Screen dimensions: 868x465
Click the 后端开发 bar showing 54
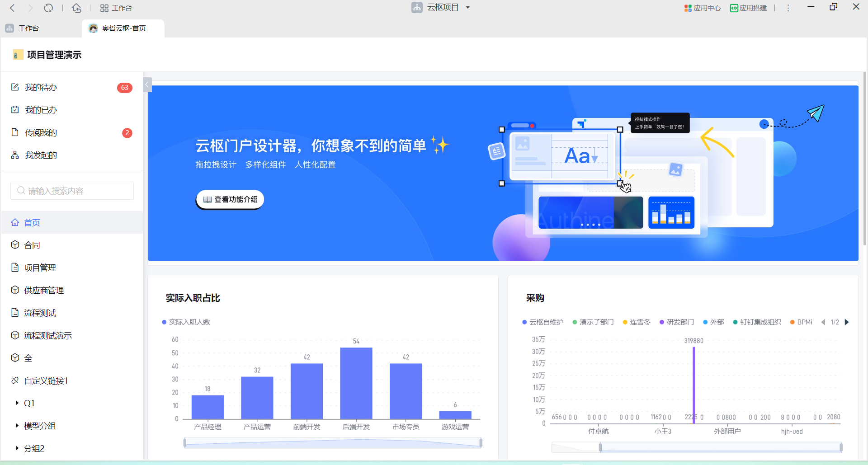point(356,383)
